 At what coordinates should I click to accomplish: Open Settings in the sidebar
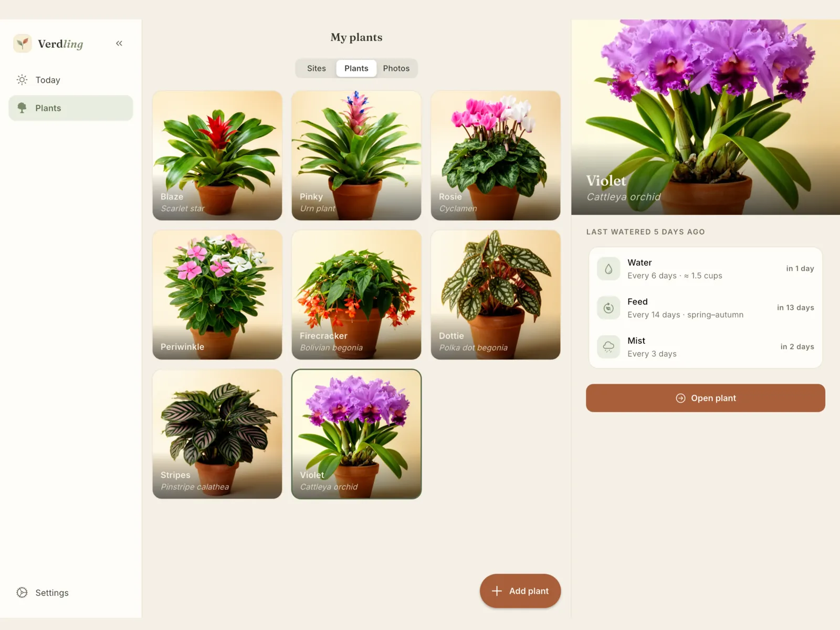click(71, 592)
